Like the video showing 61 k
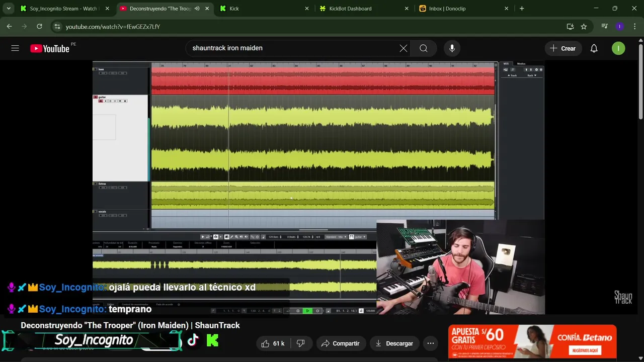The image size is (644, 362). 273,343
